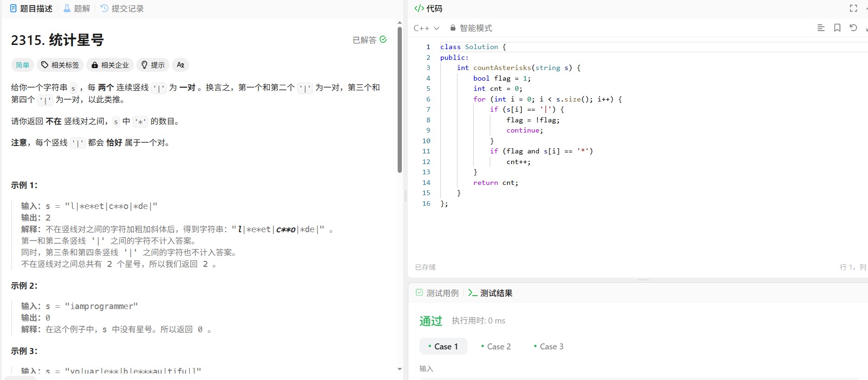Image resolution: width=868 pixels, height=380 pixels.
Task: Click the 'int cnt = 0;' code line
Action: tap(498, 89)
